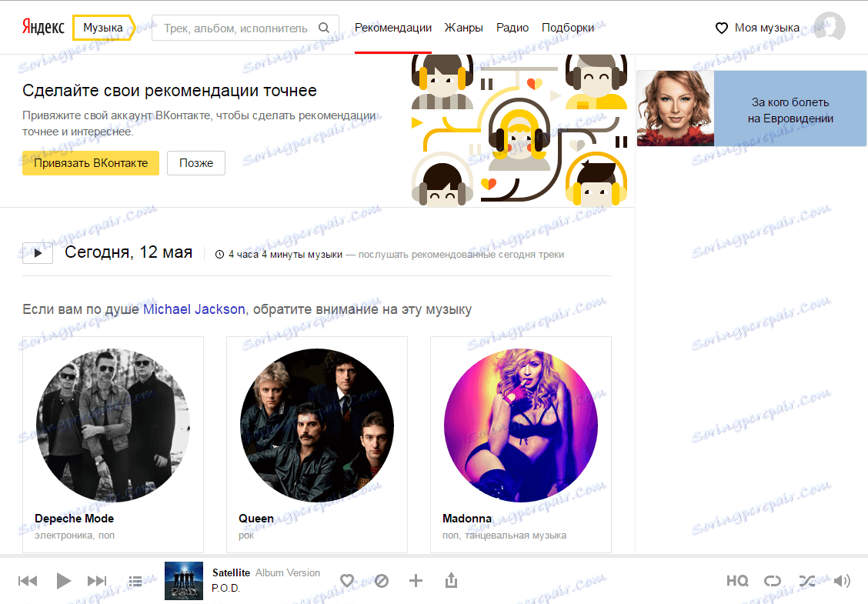Screen dimensions: 868x604
Task: Click the послушать рекомендованные сегодня треки text
Action: coord(461,255)
